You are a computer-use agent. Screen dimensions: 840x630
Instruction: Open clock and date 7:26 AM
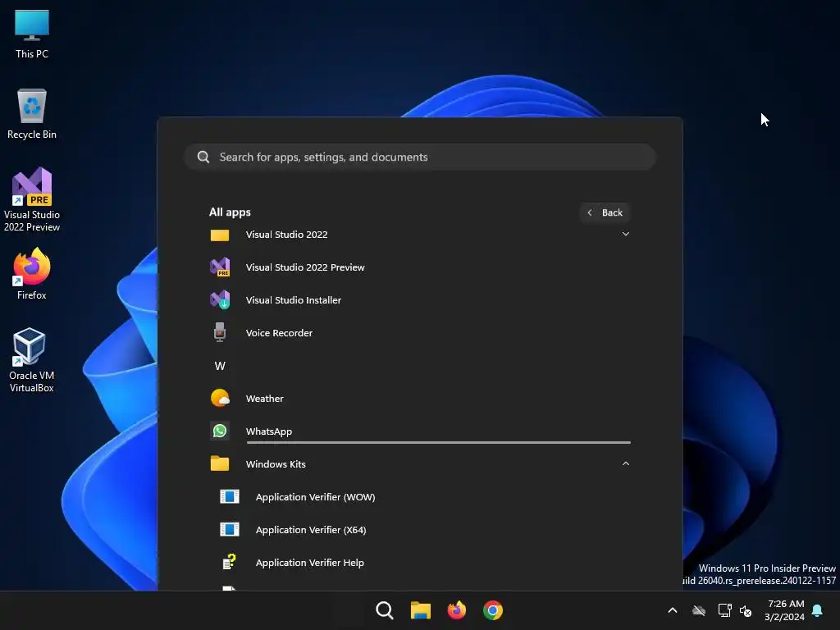point(784,610)
